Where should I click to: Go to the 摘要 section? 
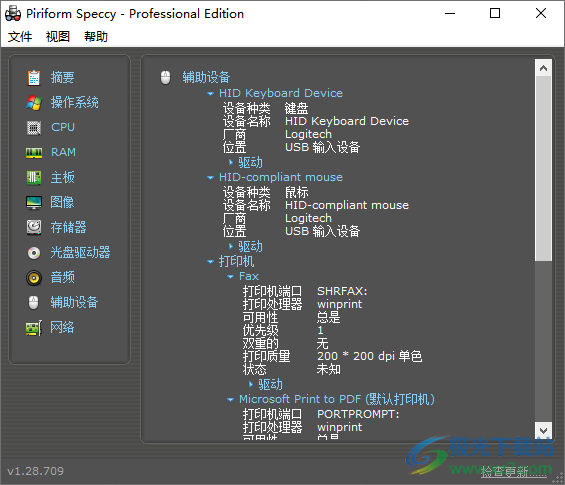tap(62, 77)
